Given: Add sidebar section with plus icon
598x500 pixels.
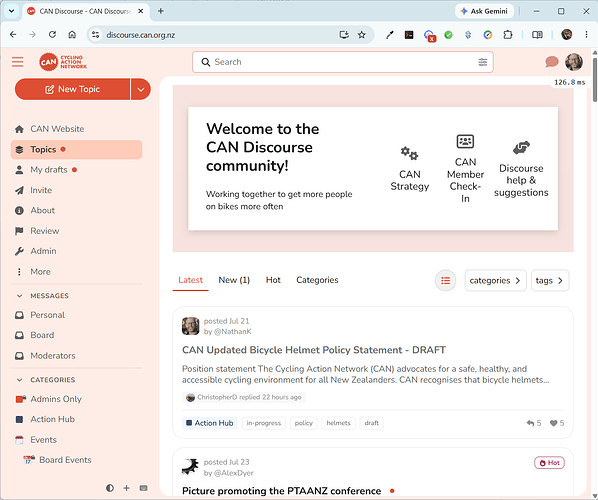Looking at the screenshot, I should tap(127, 488).
